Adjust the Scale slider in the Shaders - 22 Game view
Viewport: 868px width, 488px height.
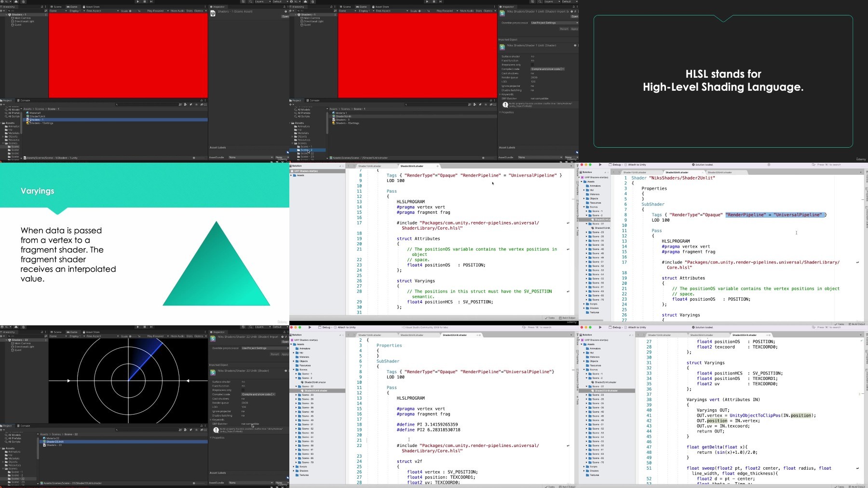[134, 336]
